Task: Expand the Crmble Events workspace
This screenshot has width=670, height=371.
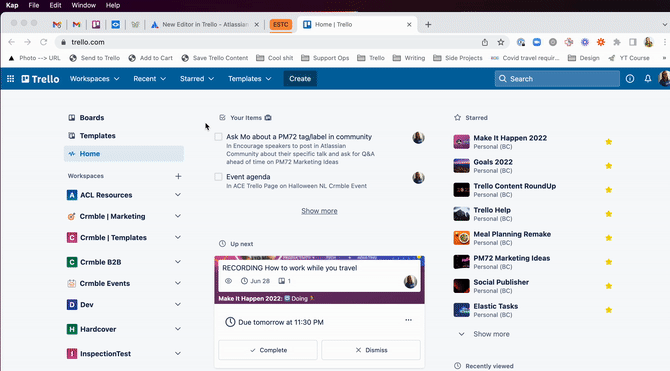Action: (x=178, y=283)
